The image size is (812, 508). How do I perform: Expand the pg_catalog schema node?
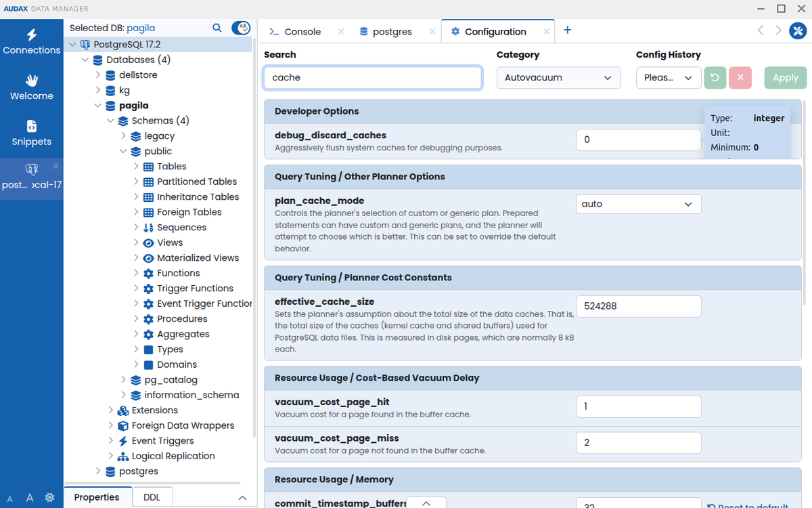tap(123, 380)
